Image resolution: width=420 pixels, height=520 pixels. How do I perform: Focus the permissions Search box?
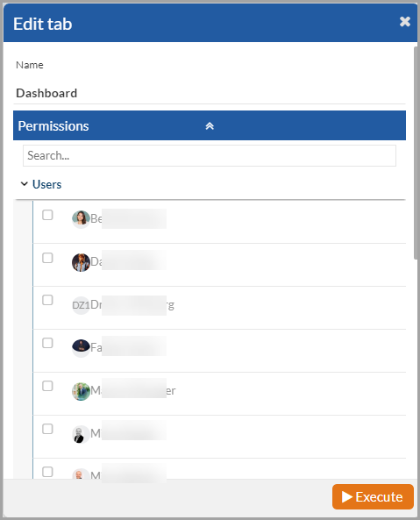(x=210, y=155)
